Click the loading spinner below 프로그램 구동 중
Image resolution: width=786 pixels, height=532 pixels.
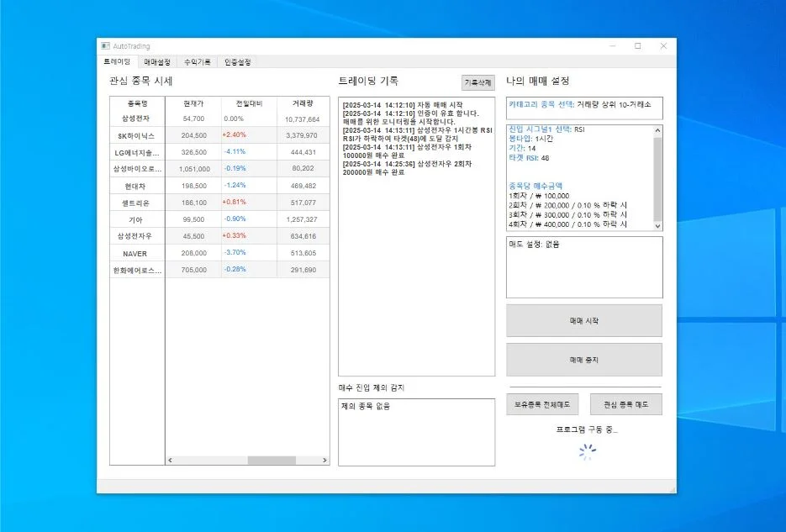[x=587, y=452]
